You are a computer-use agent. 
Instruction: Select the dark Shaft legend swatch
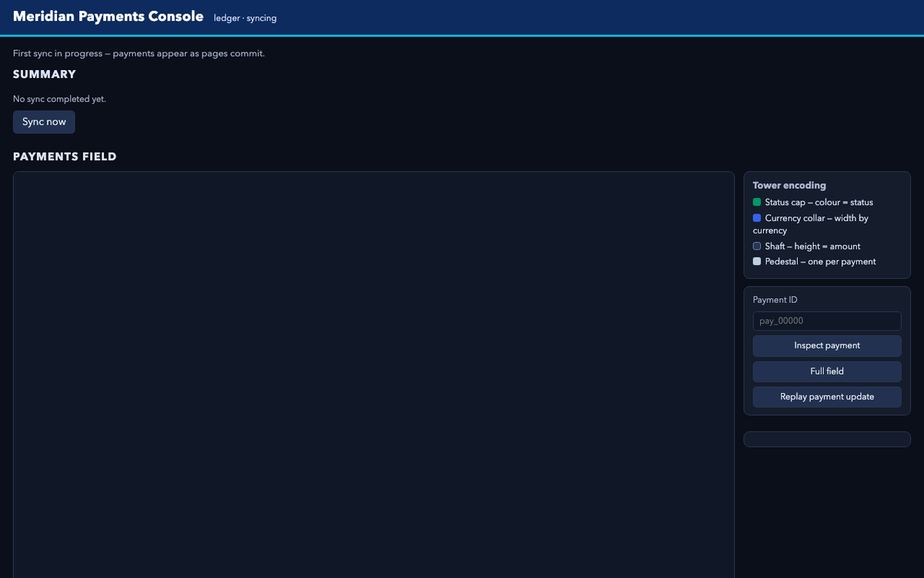(757, 246)
